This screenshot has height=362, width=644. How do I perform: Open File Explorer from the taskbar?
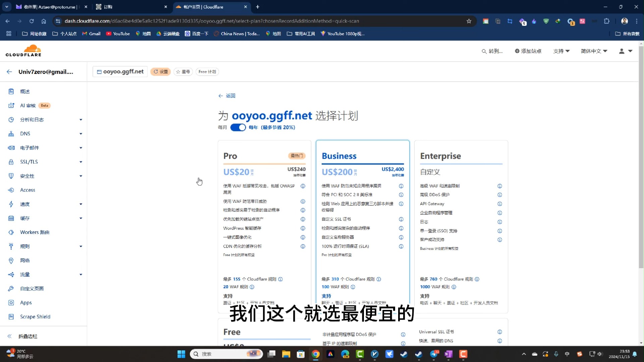286,354
